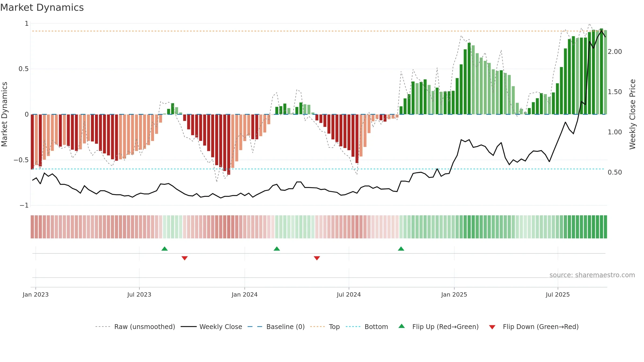
Task: Click the −1 dynamics axis tick
Action: coord(24,205)
